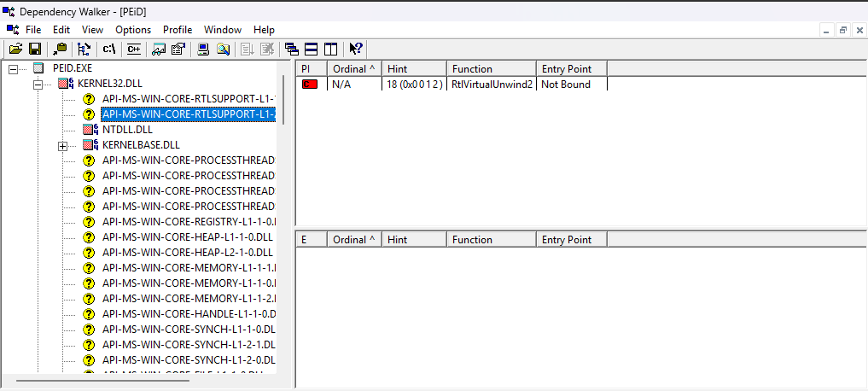Open the Help menu
Image resolution: width=868 pixels, height=391 pixels.
point(264,29)
